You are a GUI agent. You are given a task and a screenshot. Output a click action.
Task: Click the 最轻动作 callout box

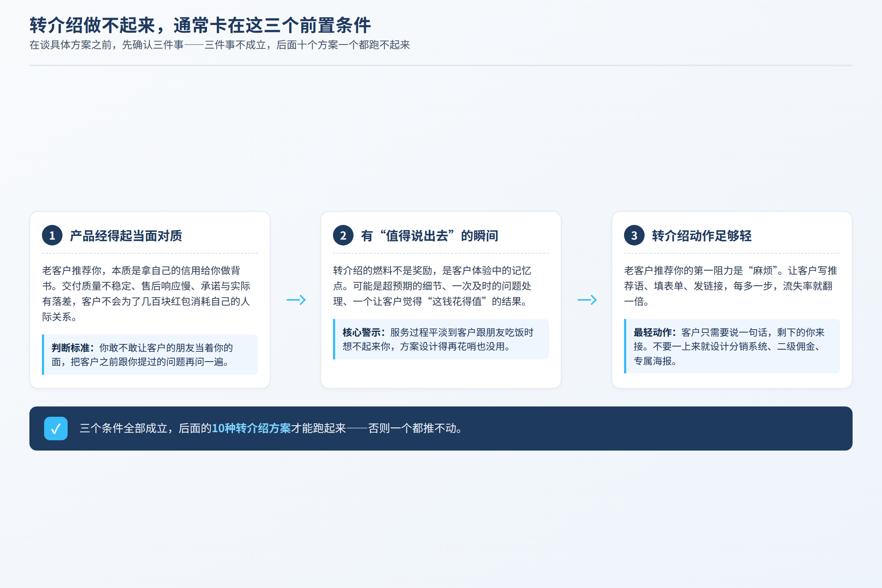click(x=732, y=347)
